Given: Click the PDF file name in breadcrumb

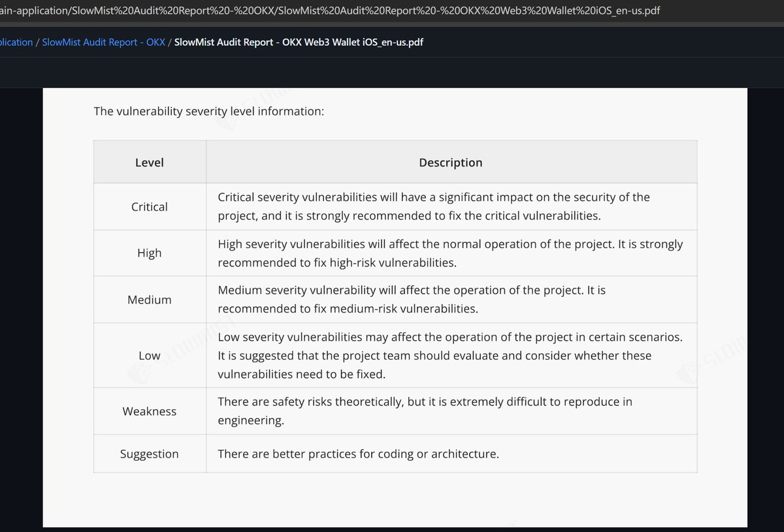Looking at the screenshot, I should [299, 42].
